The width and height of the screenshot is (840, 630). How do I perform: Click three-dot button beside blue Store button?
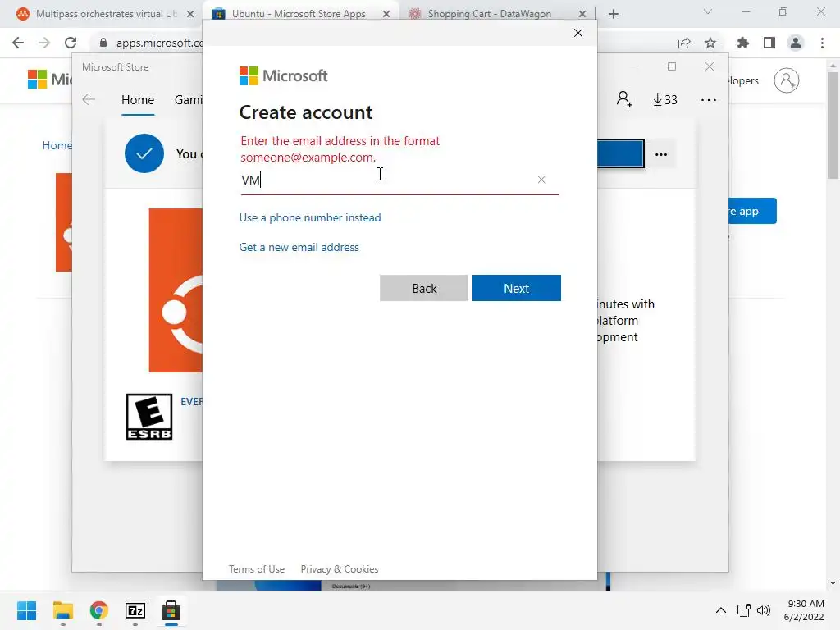tap(661, 154)
